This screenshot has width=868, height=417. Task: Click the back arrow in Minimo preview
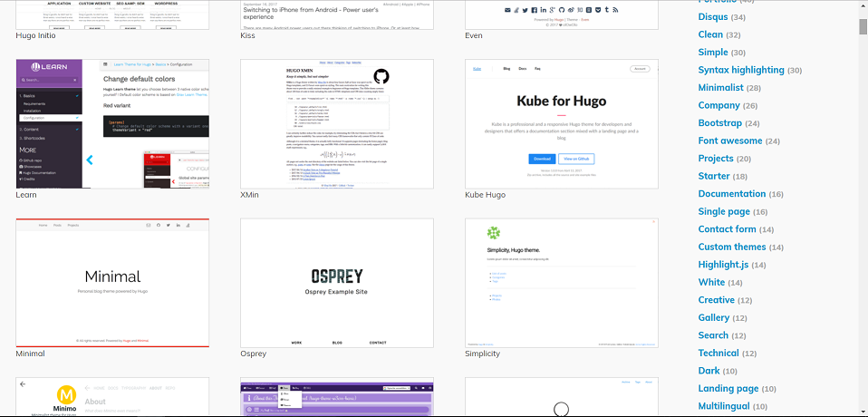click(x=23, y=383)
